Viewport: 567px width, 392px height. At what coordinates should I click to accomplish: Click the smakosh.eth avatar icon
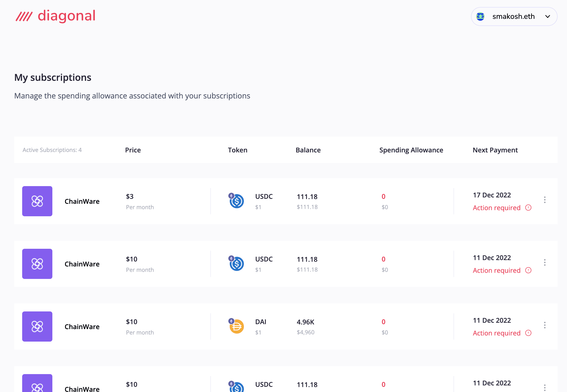click(480, 16)
